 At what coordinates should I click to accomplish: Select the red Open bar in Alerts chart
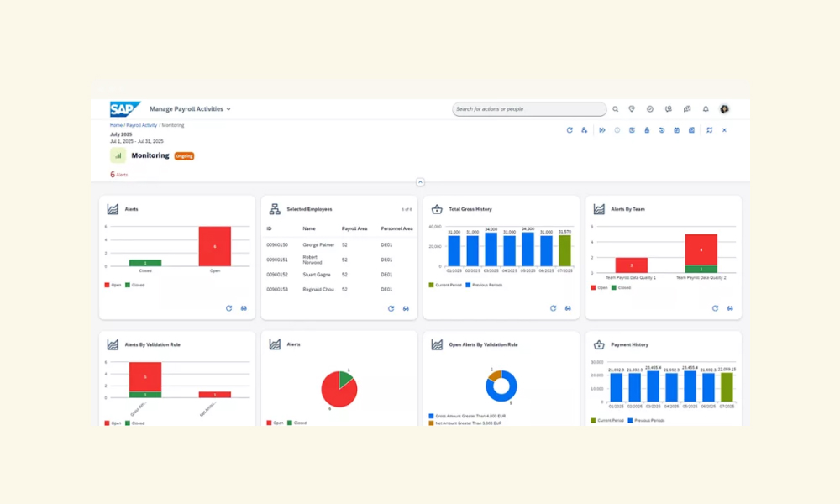pyautogui.click(x=215, y=246)
